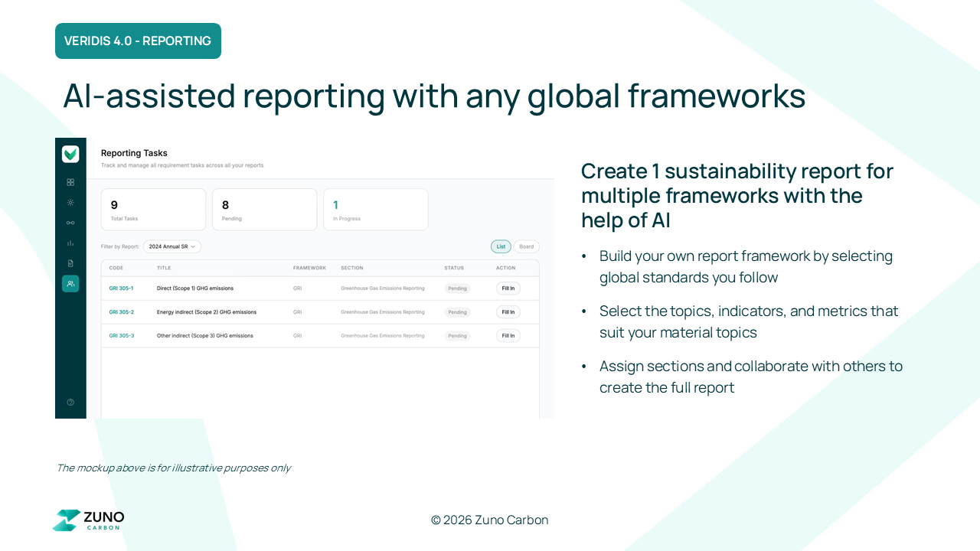The image size is (980, 551).
Task: Click the STATUS column header
Action: (x=454, y=268)
